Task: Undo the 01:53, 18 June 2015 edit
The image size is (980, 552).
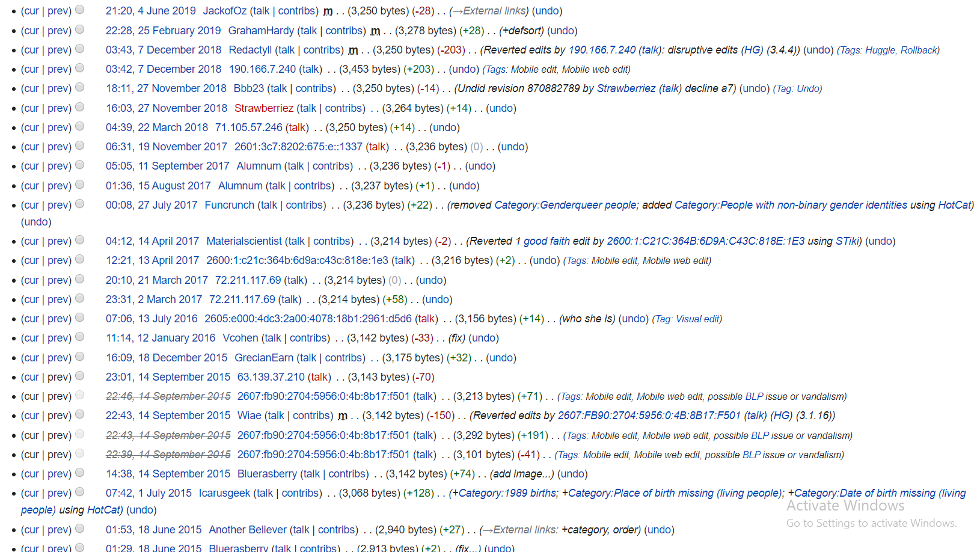Action: [659, 530]
